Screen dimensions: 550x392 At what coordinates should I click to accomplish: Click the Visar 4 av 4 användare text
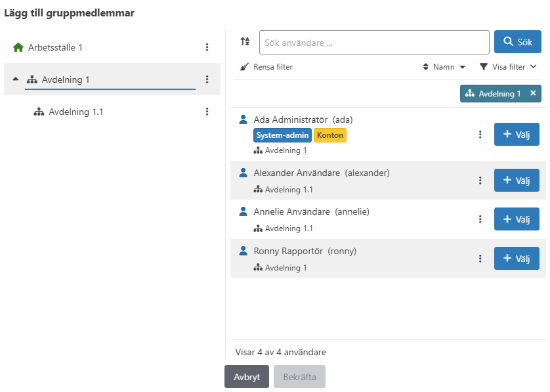(x=281, y=353)
